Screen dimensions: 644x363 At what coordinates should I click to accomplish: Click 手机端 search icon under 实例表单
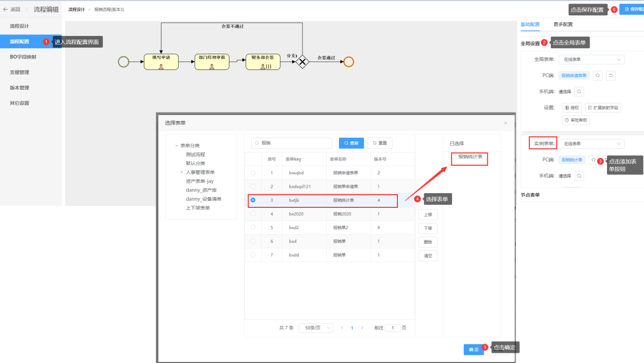[579, 176]
